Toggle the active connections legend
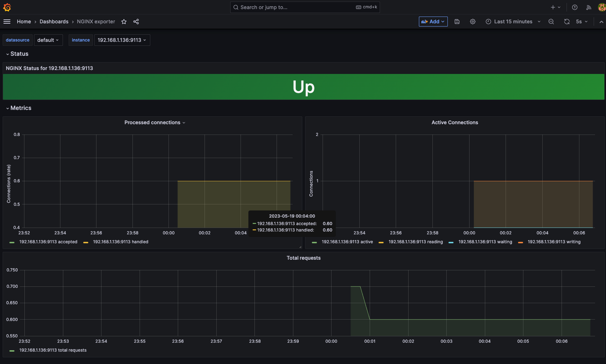The width and height of the screenshot is (606, 364). pos(347,242)
